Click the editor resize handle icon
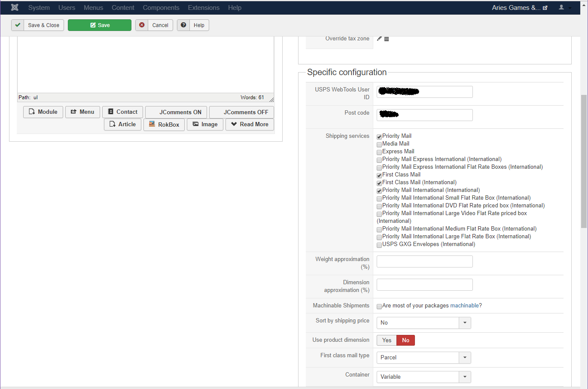588x389 pixels. pos(271,99)
